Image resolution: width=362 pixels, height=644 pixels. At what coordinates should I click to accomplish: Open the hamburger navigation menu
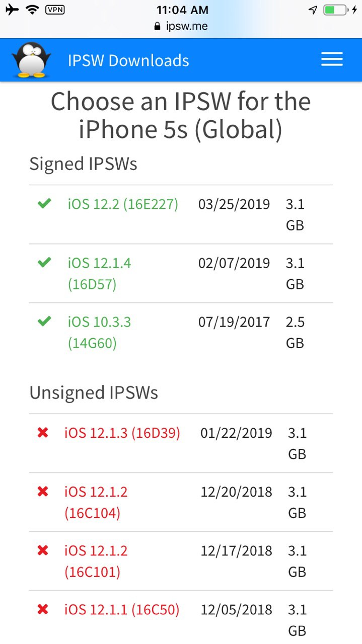[x=332, y=59]
